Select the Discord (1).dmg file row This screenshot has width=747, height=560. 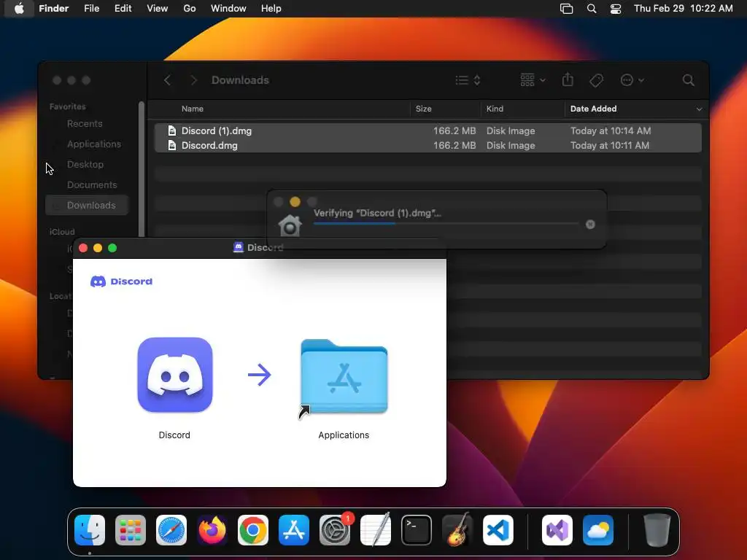pos(427,131)
